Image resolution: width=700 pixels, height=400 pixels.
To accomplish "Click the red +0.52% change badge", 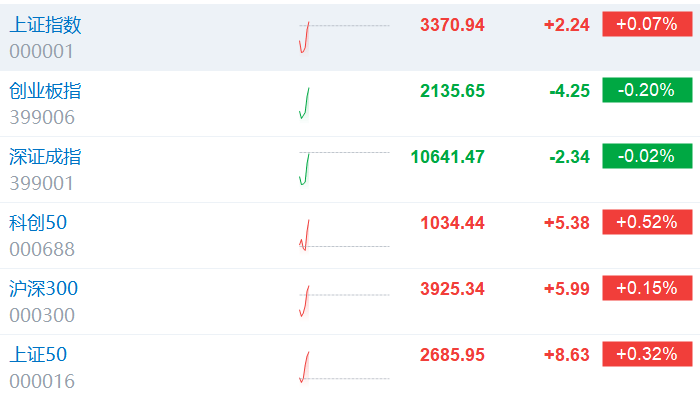I will [647, 222].
